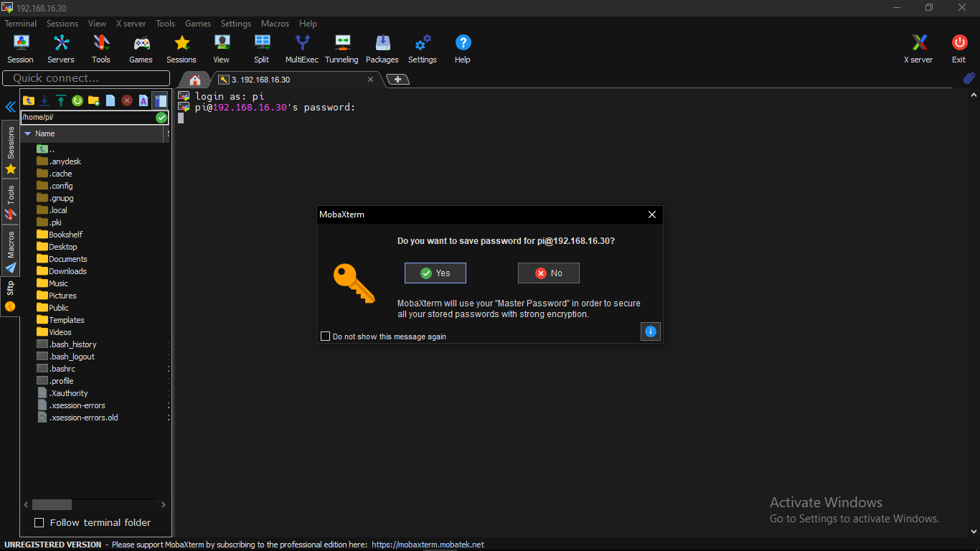Viewport: 980px width, 551px height.
Task: Select the .bashrc file
Action: pyautogui.click(x=56, y=369)
